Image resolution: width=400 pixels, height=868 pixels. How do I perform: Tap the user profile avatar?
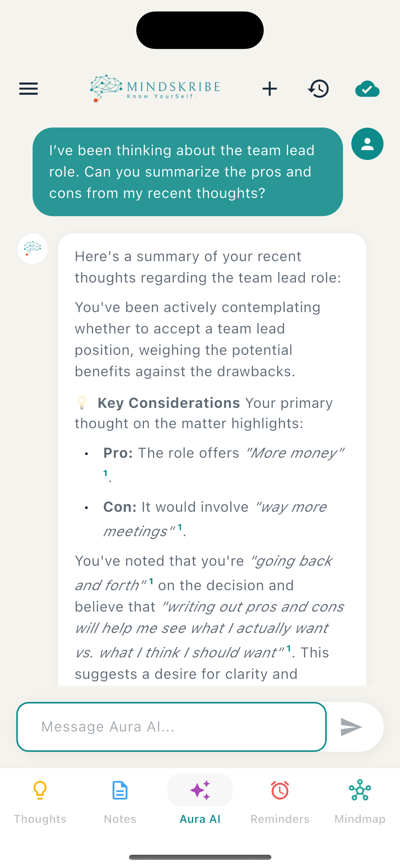pos(367,144)
